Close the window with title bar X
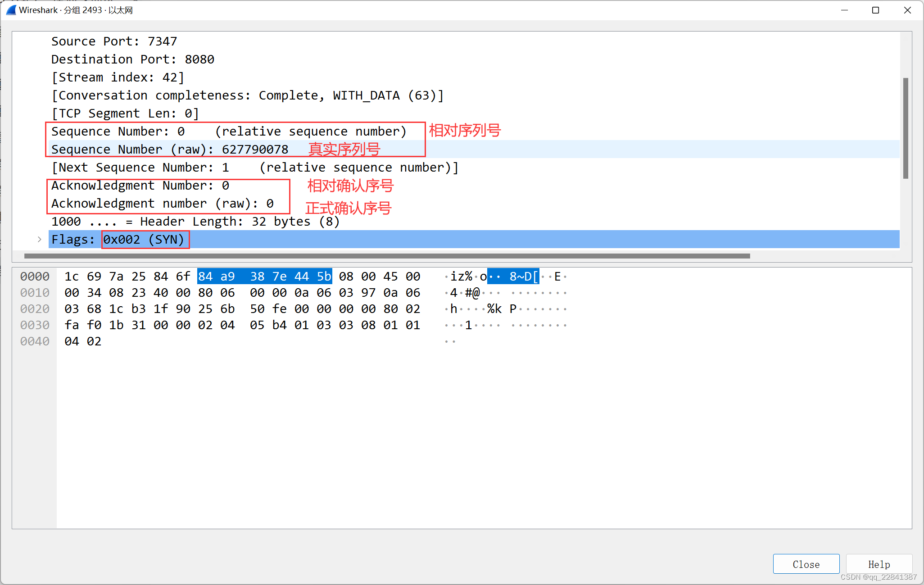 pyautogui.click(x=907, y=10)
